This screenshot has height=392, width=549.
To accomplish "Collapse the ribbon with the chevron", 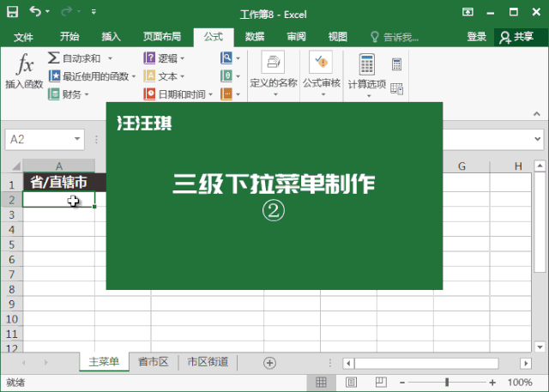I will click(x=537, y=114).
